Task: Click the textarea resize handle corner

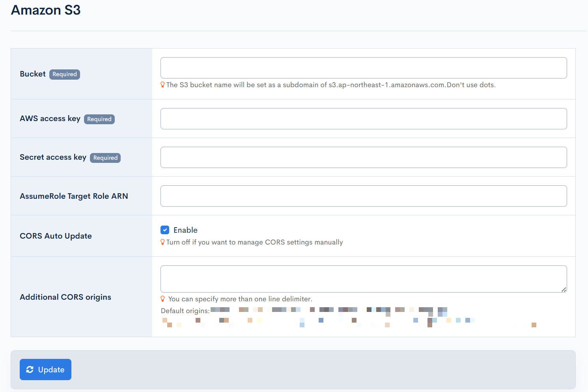Action: pyautogui.click(x=564, y=289)
